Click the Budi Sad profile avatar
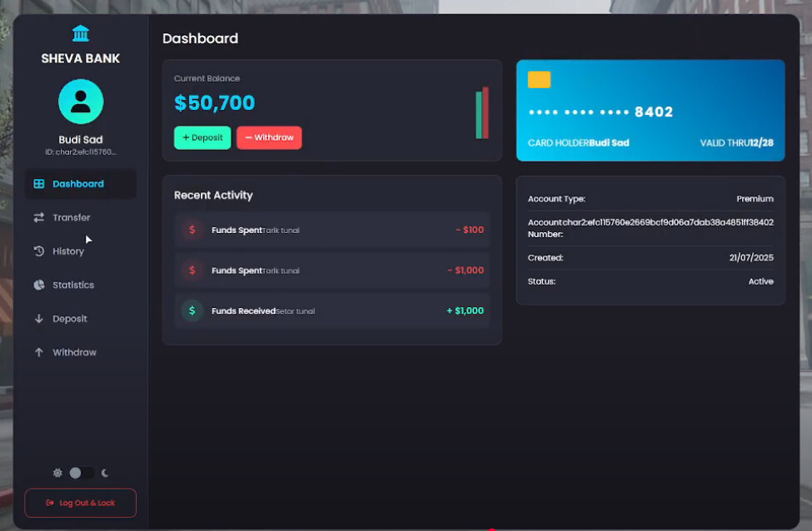Image resolution: width=812 pixels, height=531 pixels. [81, 102]
